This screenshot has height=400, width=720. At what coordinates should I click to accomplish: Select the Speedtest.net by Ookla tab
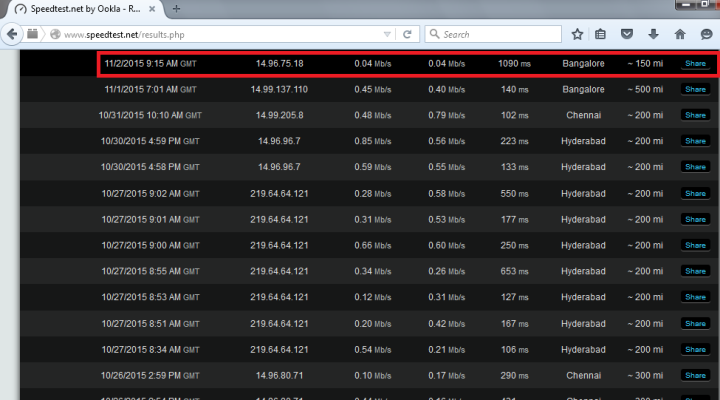tap(84, 9)
